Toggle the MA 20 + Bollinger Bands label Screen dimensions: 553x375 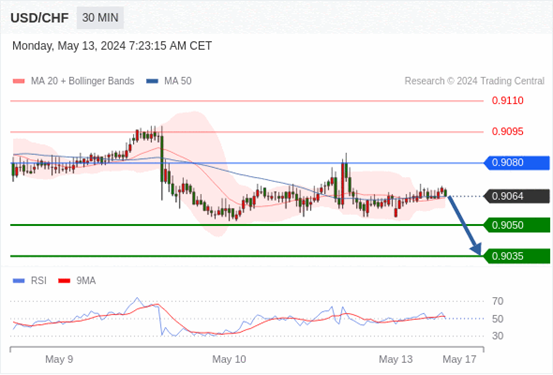83,81
